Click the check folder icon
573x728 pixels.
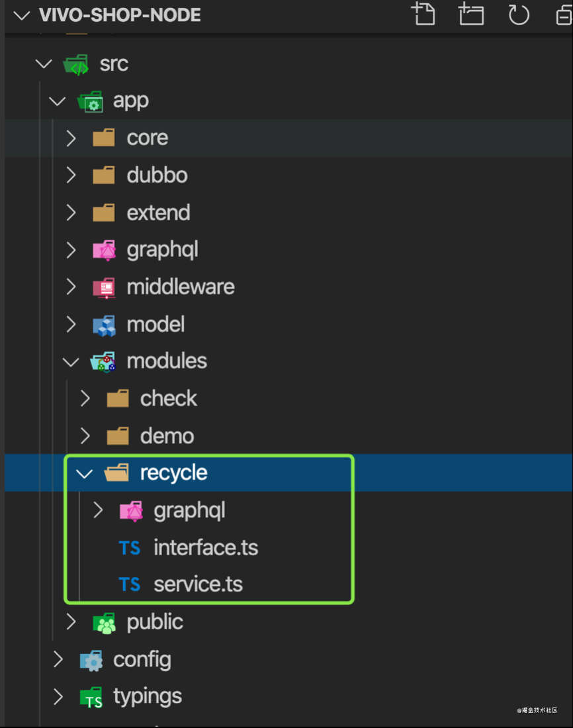118,398
